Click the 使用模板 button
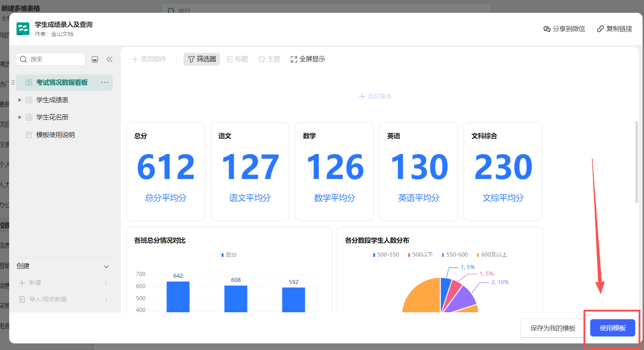The image size is (644, 350). (x=612, y=328)
